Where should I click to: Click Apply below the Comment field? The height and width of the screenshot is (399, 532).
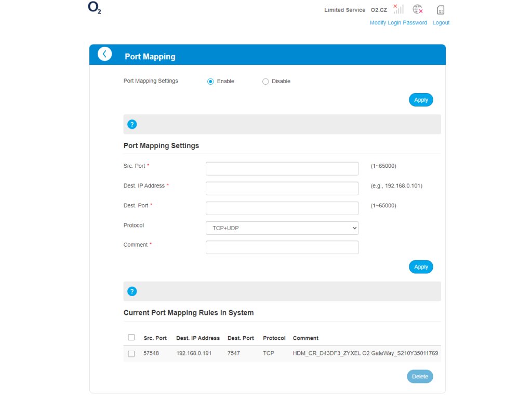[x=420, y=267]
